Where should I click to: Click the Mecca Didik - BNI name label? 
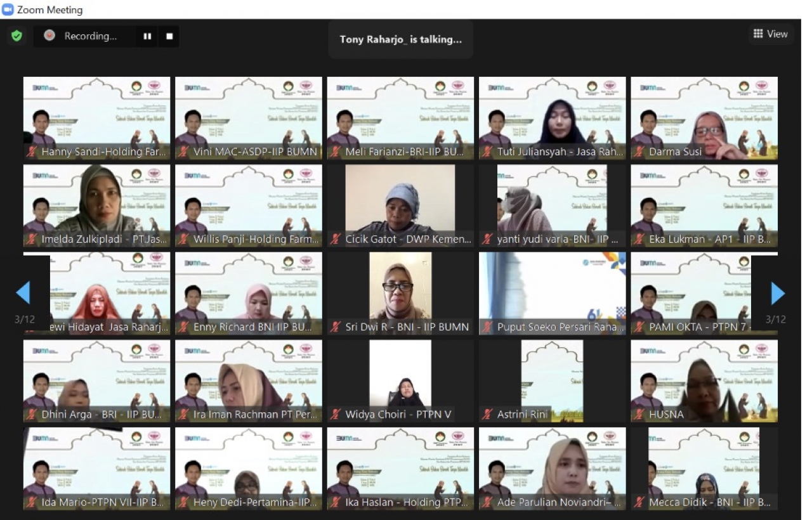(x=709, y=502)
